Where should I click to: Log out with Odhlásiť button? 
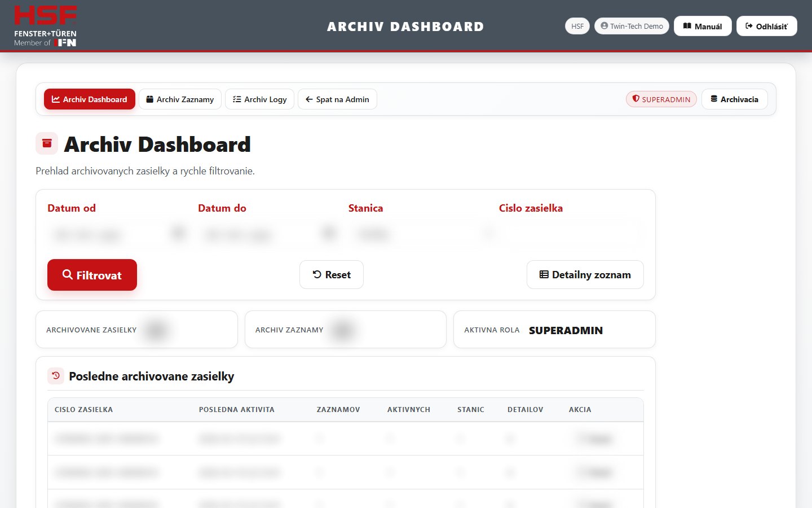(767, 26)
